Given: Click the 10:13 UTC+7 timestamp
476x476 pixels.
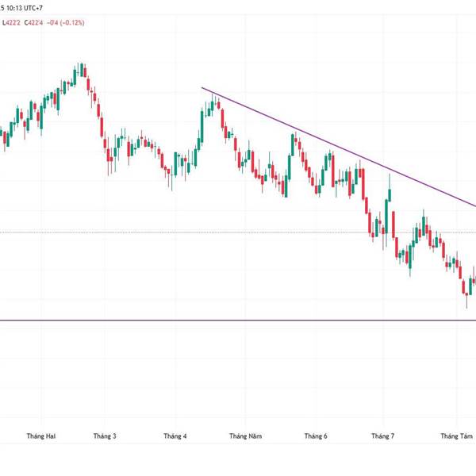Looking at the screenshot, I should (25, 8).
